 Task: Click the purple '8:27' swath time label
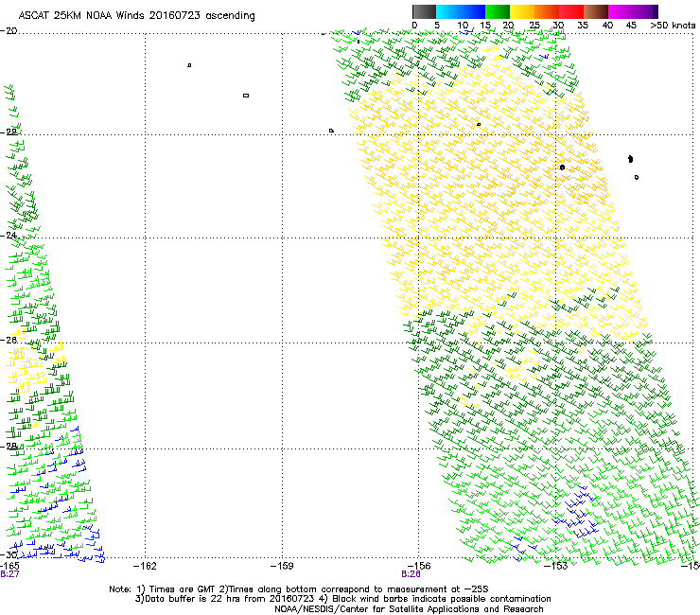(x=9, y=574)
